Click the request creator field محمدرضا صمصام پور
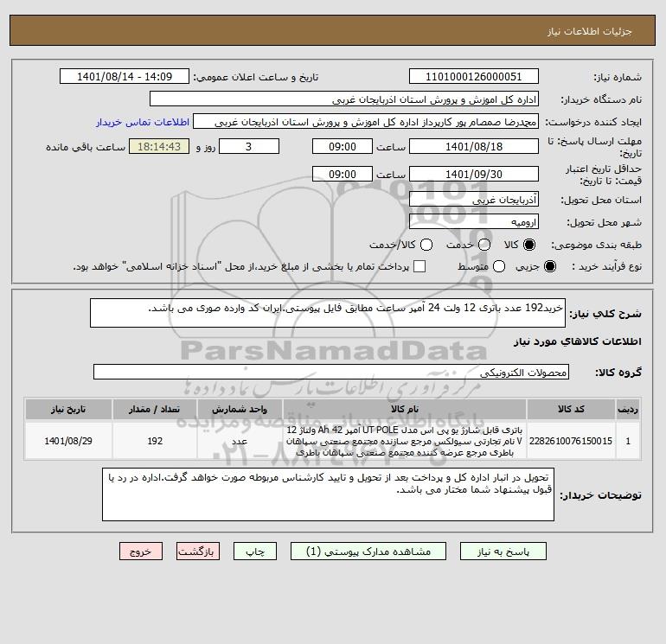Screen dimensions: 666x644 366,122
